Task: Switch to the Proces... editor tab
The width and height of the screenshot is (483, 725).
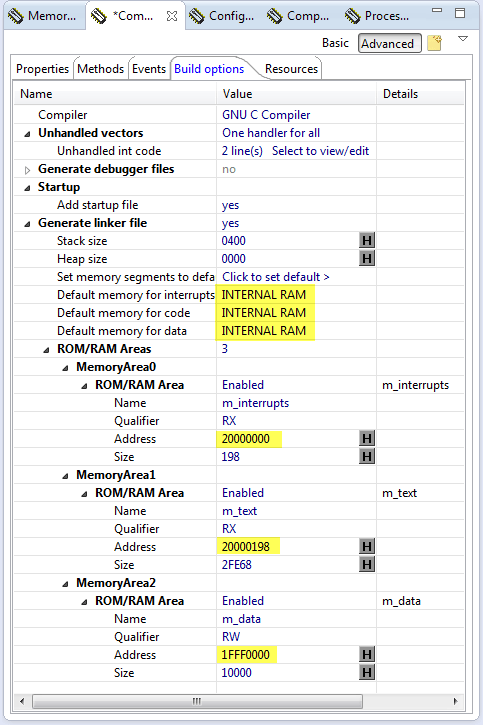Action: [378, 16]
